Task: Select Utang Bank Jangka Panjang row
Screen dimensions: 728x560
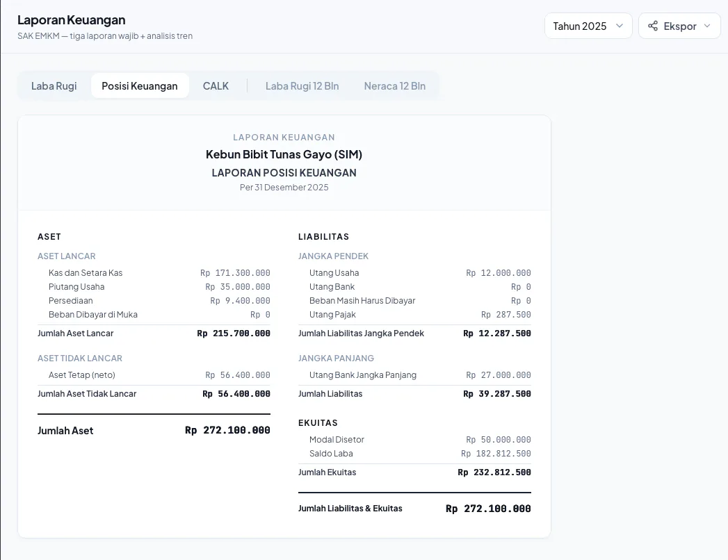Action: pos(414,375)
